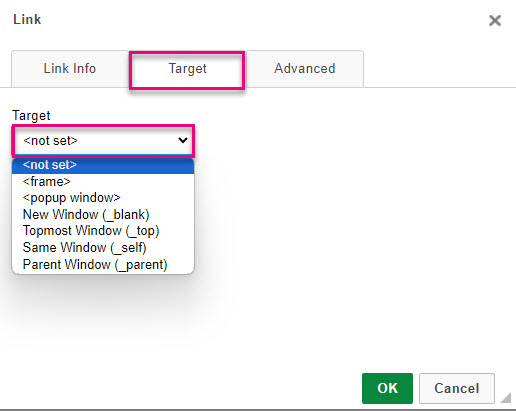
Task: Confirm with the green OK button
Action: point(387,388)
